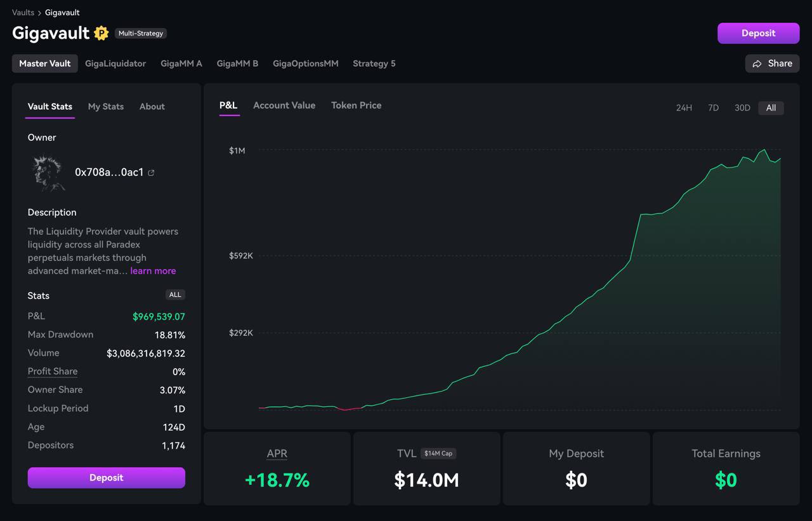Click the My Deposit $0 value
The width and height of the screenshot is (812, 521).
[x=576, y=480]
